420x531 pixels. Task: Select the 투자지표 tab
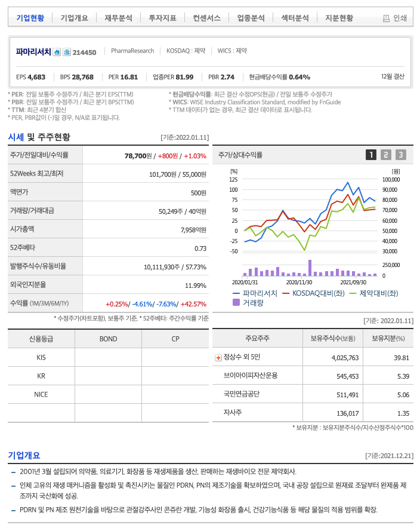[163, 17]
